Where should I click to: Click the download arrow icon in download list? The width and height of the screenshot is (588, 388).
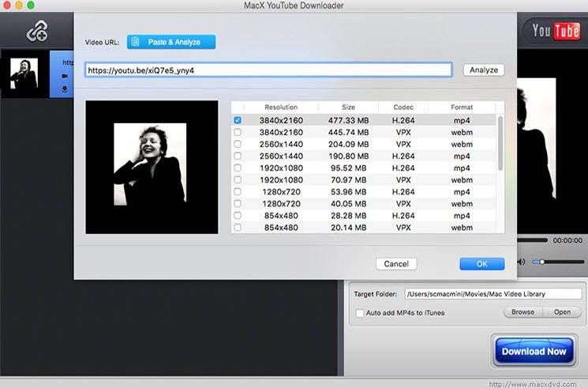(x=65, y=89)
